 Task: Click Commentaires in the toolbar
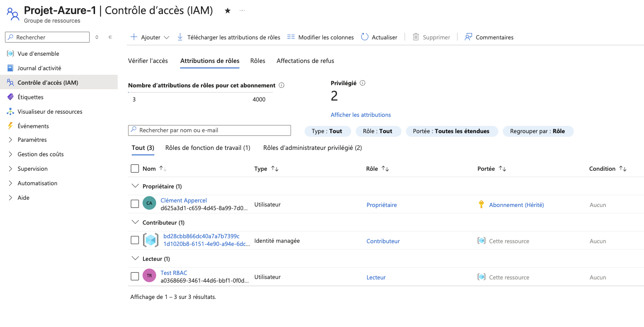[489, 37]
